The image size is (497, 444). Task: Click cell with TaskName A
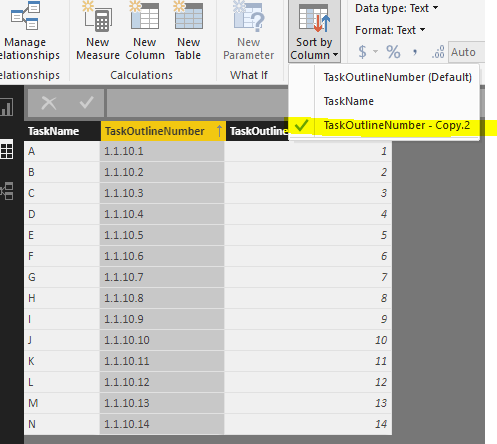[62, 151]
